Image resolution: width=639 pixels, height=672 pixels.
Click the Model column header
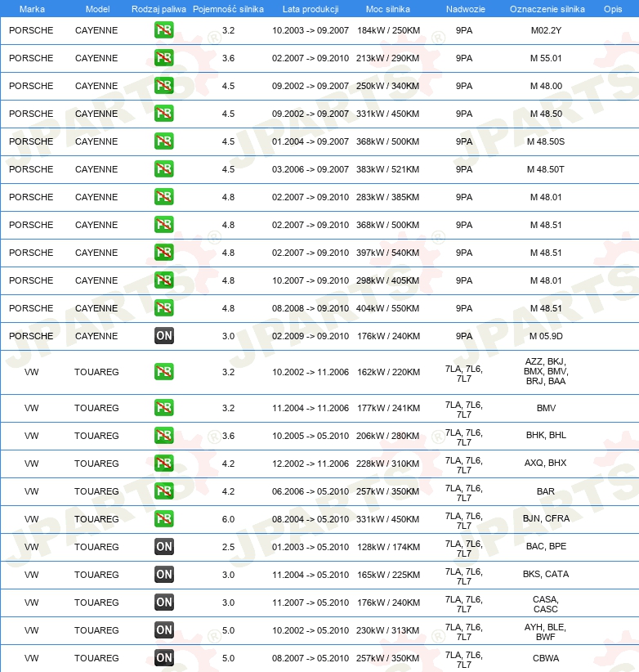(x=98, y=9)
